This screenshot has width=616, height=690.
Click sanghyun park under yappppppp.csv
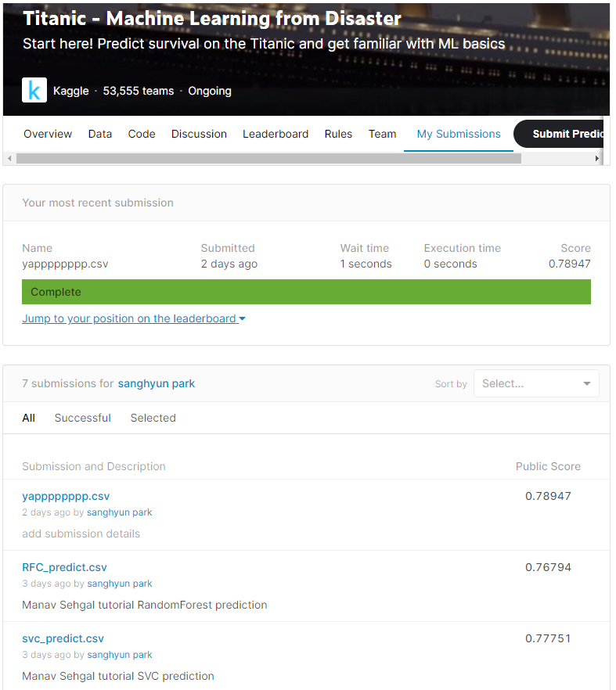pos(119,512)
